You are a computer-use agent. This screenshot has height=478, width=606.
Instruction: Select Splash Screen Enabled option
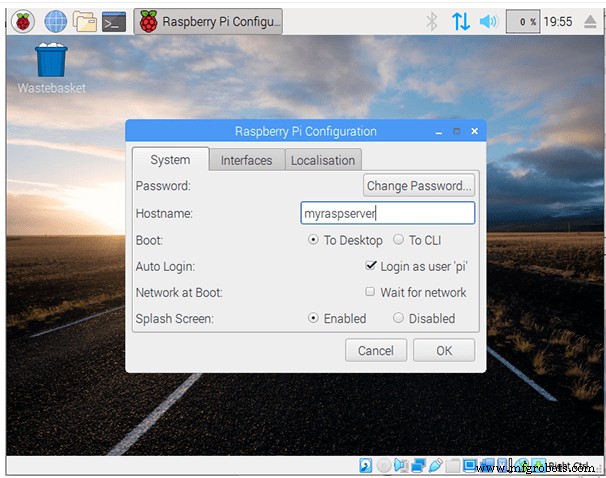click(337, 318)
